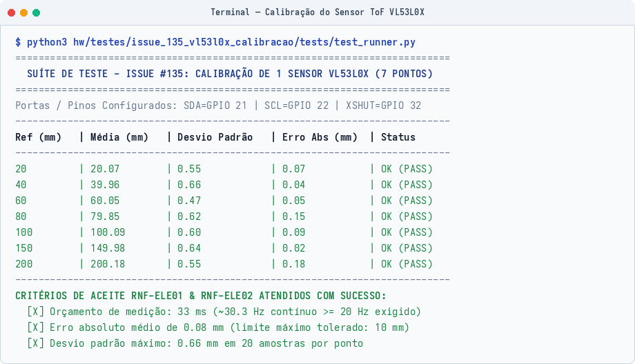The image size is (635, 364).
Task: Click mean value 39.96
Action: [105, 185]
